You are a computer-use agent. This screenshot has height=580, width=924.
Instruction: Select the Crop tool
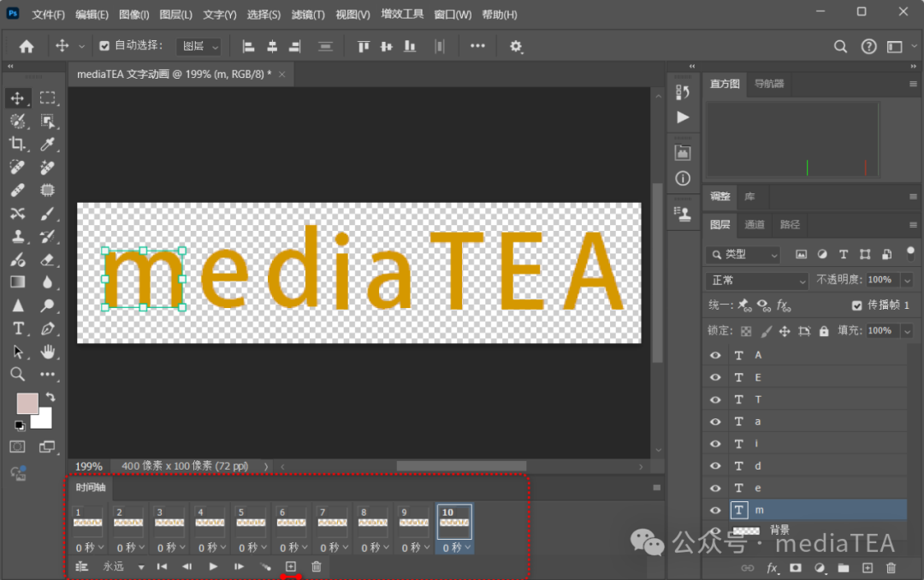(x=17, y=144)
